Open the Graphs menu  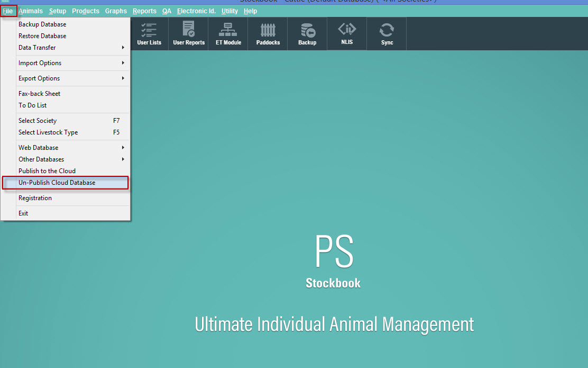click(116, 11)
